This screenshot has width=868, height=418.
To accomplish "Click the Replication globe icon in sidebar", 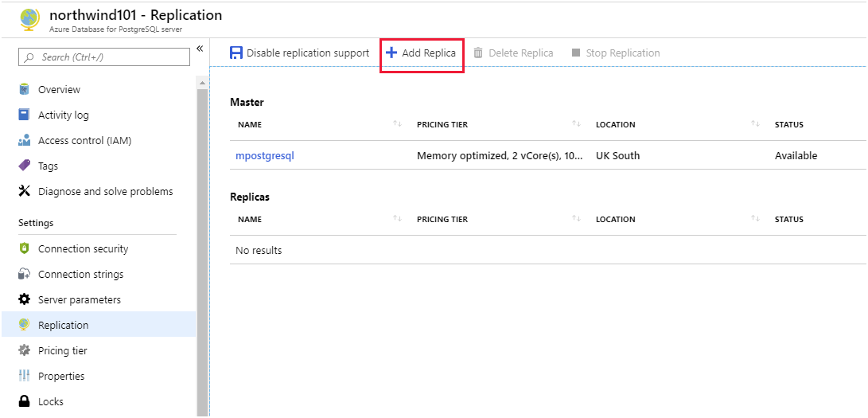I will tap(24, 325).
